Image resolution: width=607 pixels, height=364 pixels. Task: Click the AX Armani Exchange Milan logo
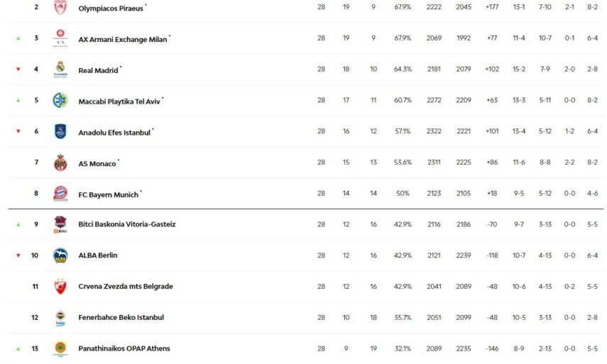(60, 38)
